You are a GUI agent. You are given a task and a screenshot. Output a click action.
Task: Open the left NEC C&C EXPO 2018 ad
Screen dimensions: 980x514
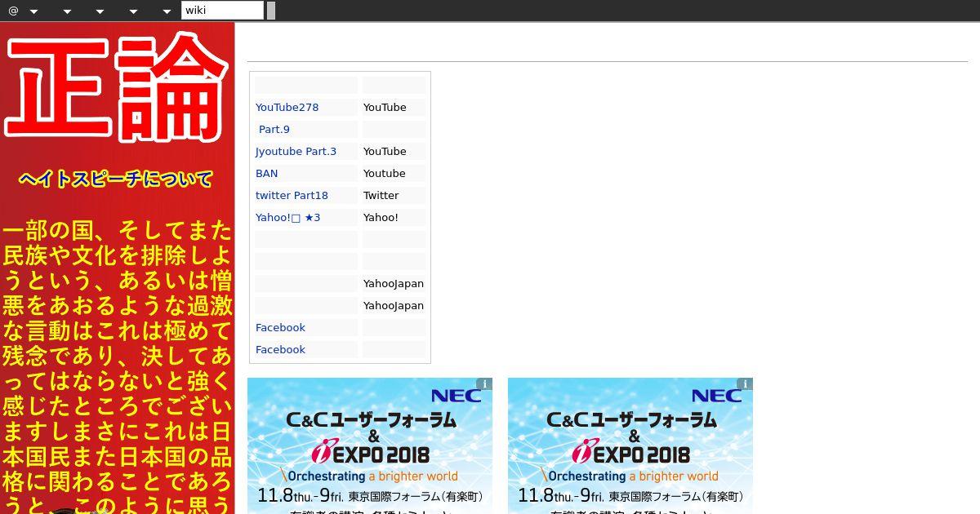click(x=370, y=445)
